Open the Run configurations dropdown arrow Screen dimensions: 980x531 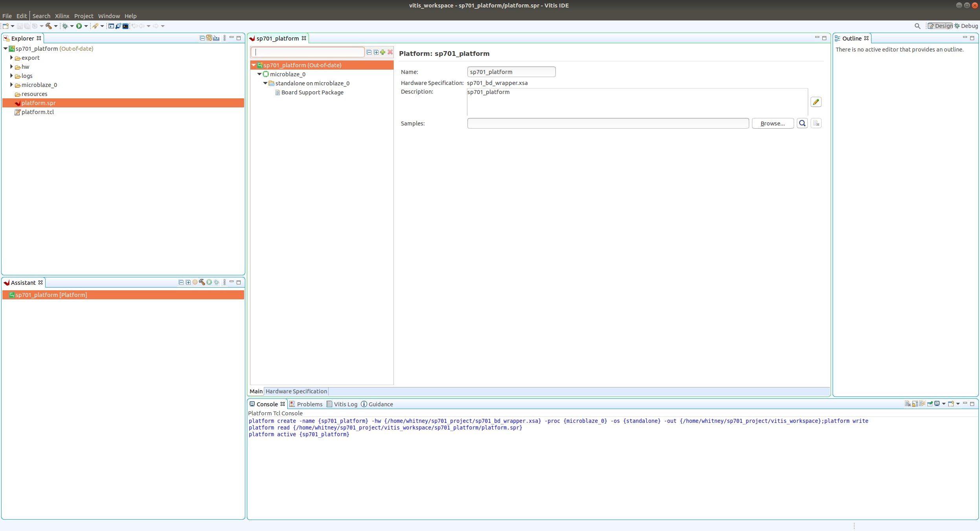(86, 26)
